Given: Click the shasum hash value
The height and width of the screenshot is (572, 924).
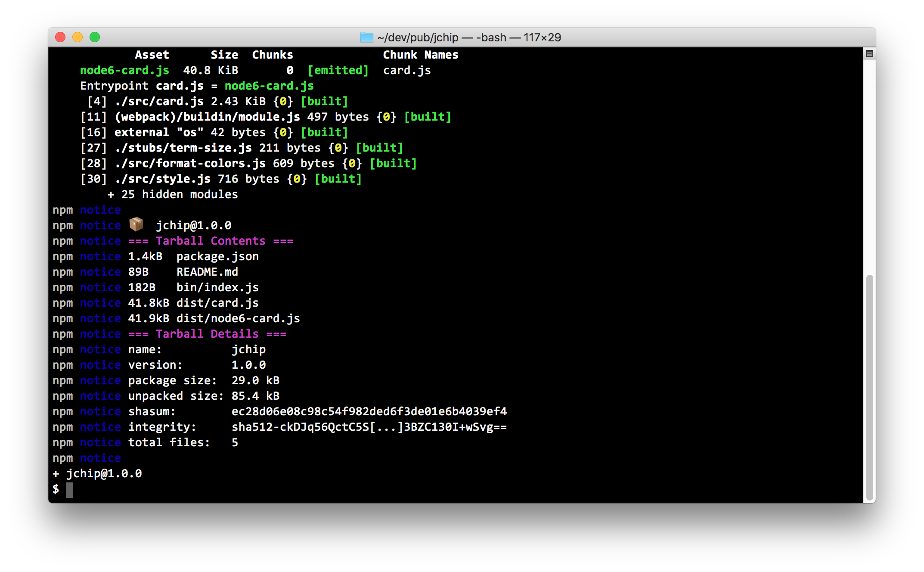Looking at the screenshot, I should point(369,411).
